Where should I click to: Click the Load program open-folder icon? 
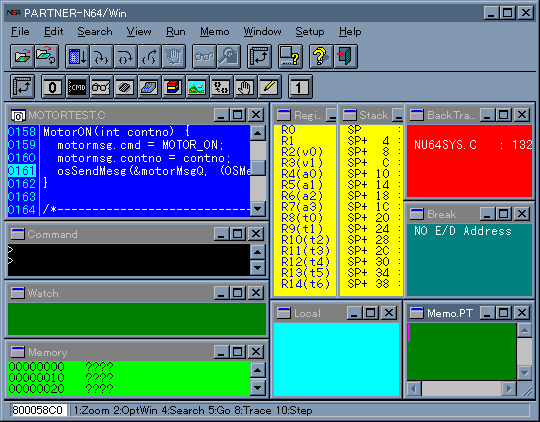[x=22, y=56]
